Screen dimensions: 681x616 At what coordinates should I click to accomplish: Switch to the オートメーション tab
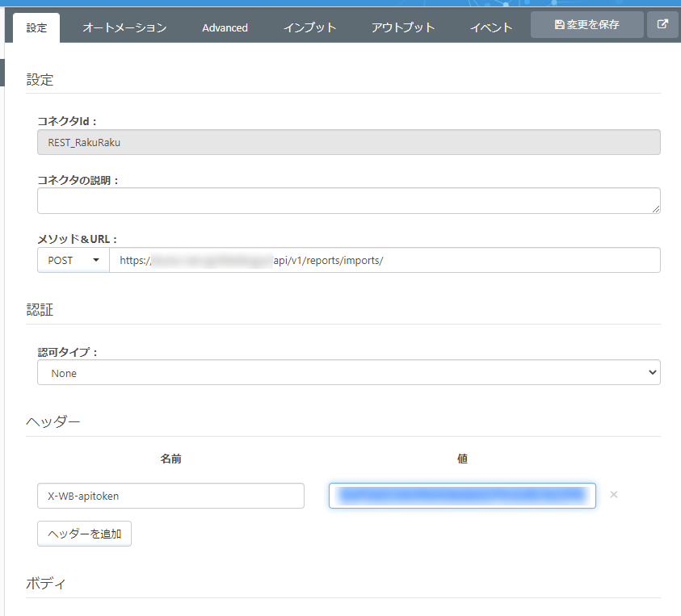pyautogui.click(x=124, y=27)
